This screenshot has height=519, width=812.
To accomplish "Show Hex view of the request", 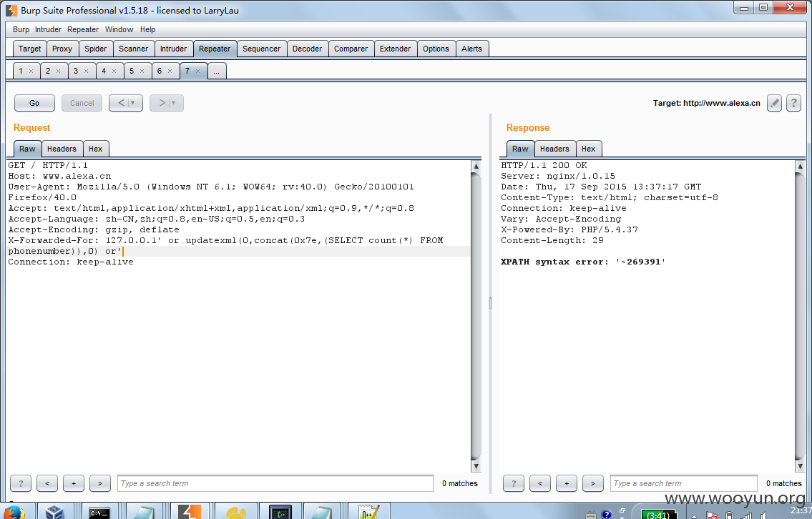I will (x=95, y=149).
